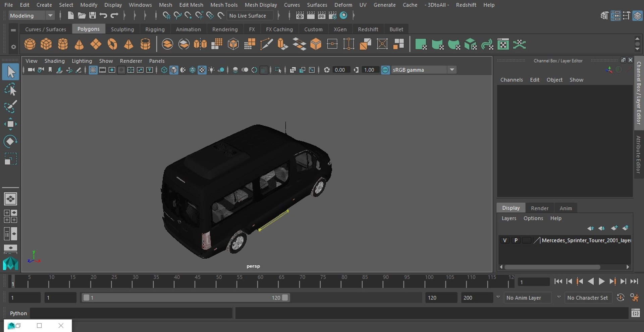Open the shelf tab options menu
Viewport: 644px width, 332px height.
click(x=13, y=47)
